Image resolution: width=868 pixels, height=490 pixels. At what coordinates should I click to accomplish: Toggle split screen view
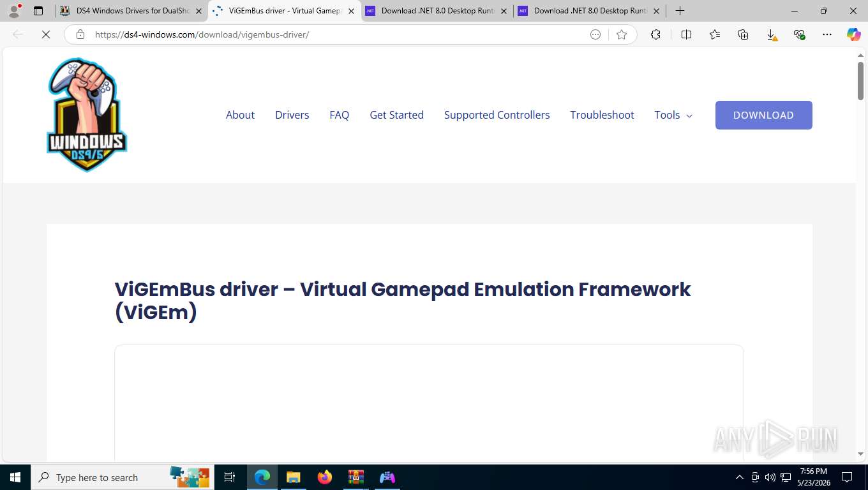(x=686, y=34)
